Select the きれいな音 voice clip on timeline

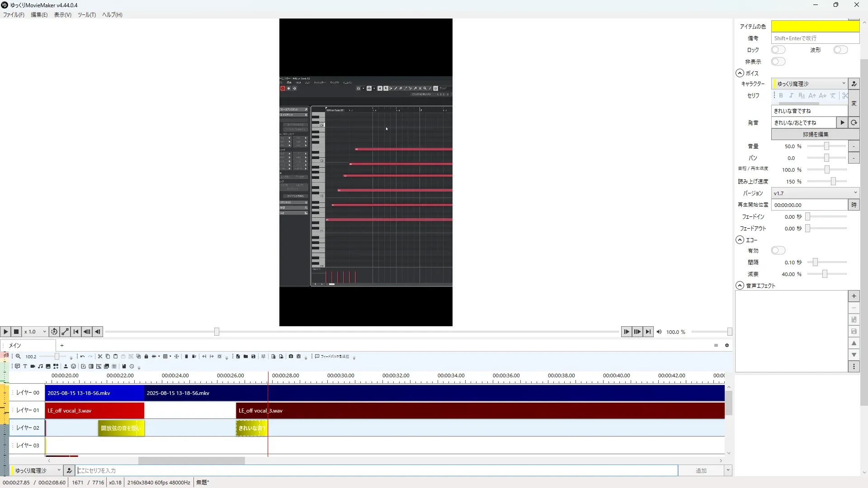pos(251,428)
